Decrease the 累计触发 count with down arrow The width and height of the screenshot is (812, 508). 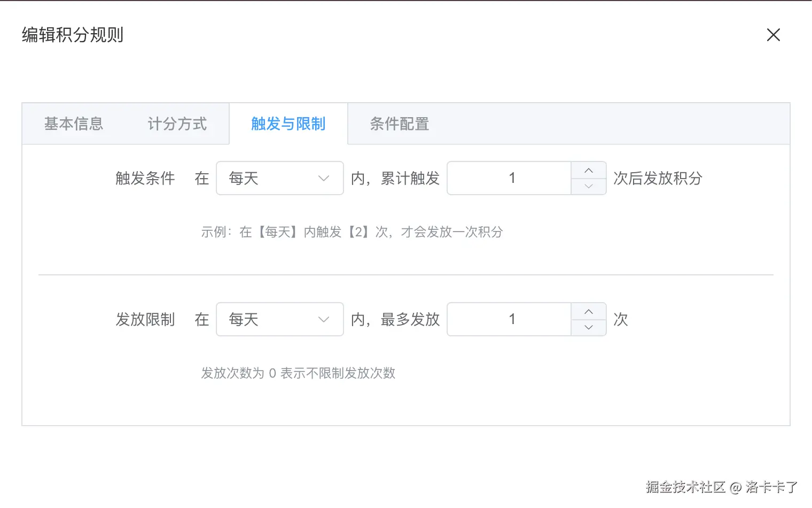[589, 186]
